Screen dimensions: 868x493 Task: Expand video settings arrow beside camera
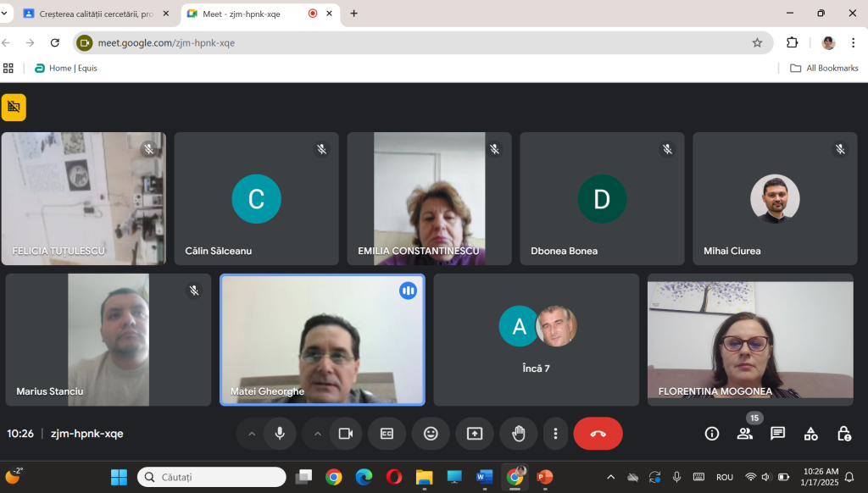tap(318, 434)
